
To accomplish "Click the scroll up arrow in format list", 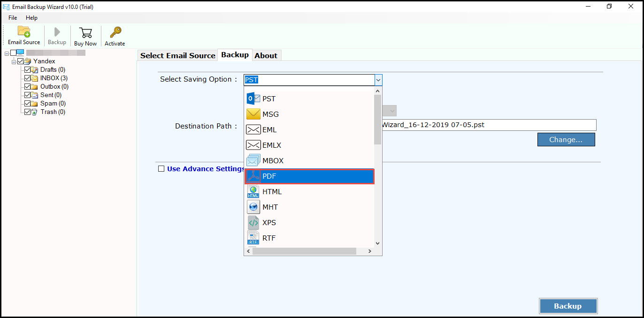I will (377, 90).
